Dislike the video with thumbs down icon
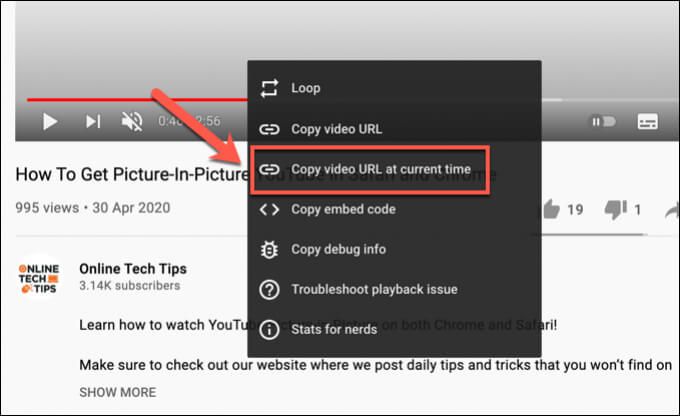This screenshot has width=680, height=416. 616,209
